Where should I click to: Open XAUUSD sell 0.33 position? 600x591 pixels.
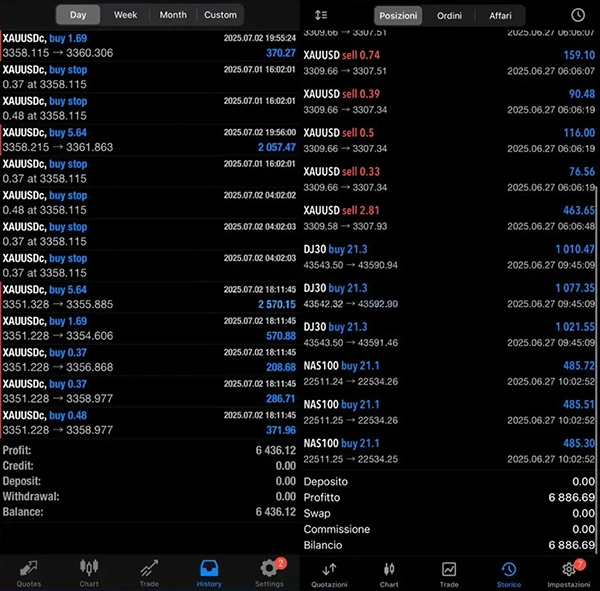pos(449,179)
